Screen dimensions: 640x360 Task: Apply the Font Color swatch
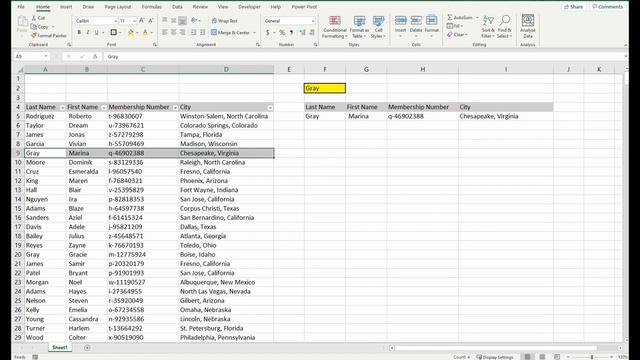pos(145,32)
